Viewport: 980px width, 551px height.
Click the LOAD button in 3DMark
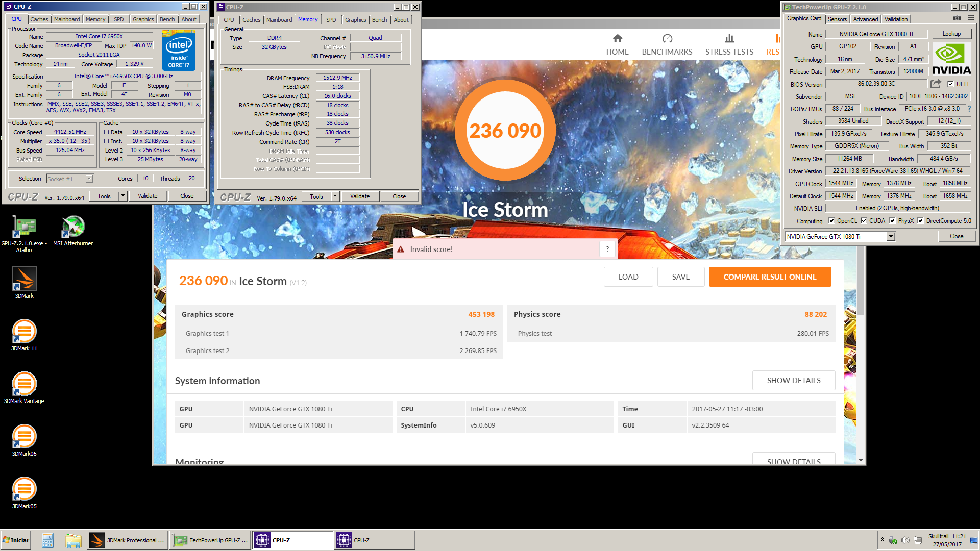click(628, 277)
